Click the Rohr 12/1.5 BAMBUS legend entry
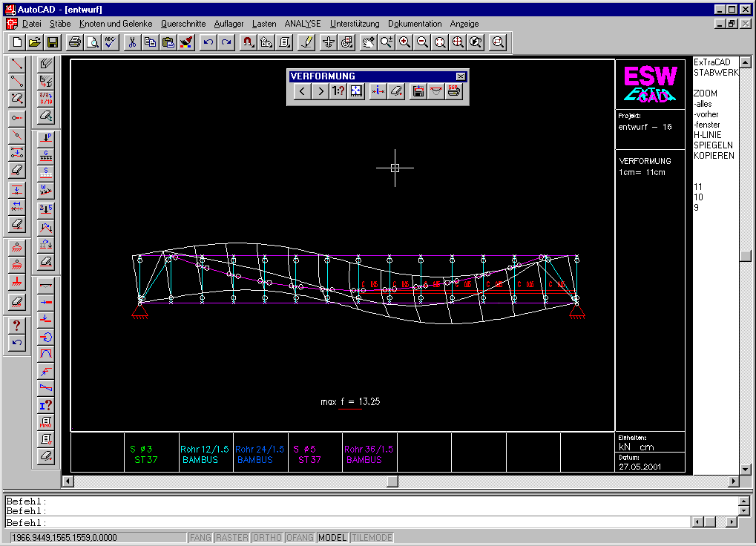Screen dimensions: 756x546 tap(205, 455)
